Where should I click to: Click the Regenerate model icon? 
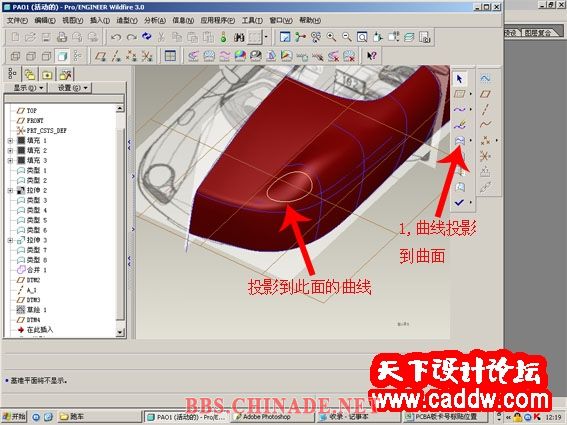coord(146,37)
